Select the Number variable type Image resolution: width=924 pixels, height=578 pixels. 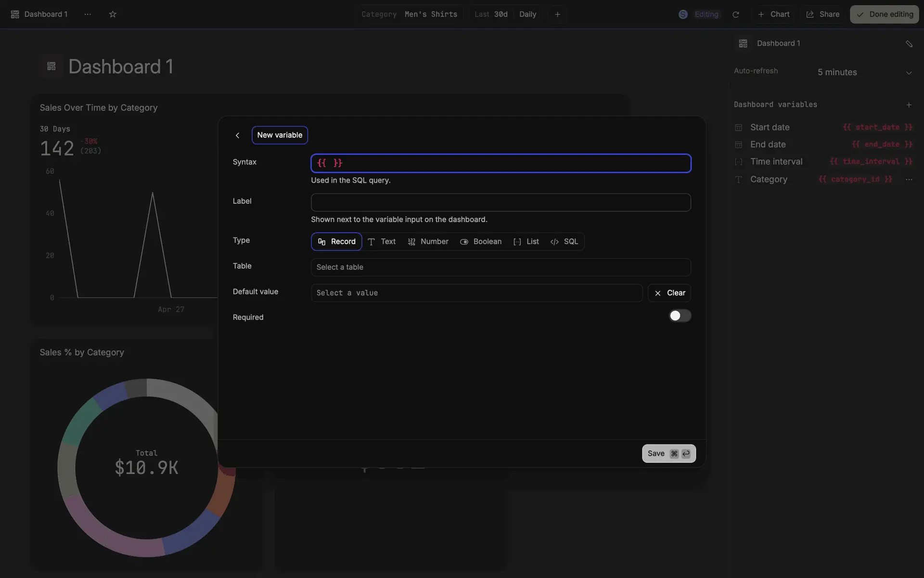(428, 242)
